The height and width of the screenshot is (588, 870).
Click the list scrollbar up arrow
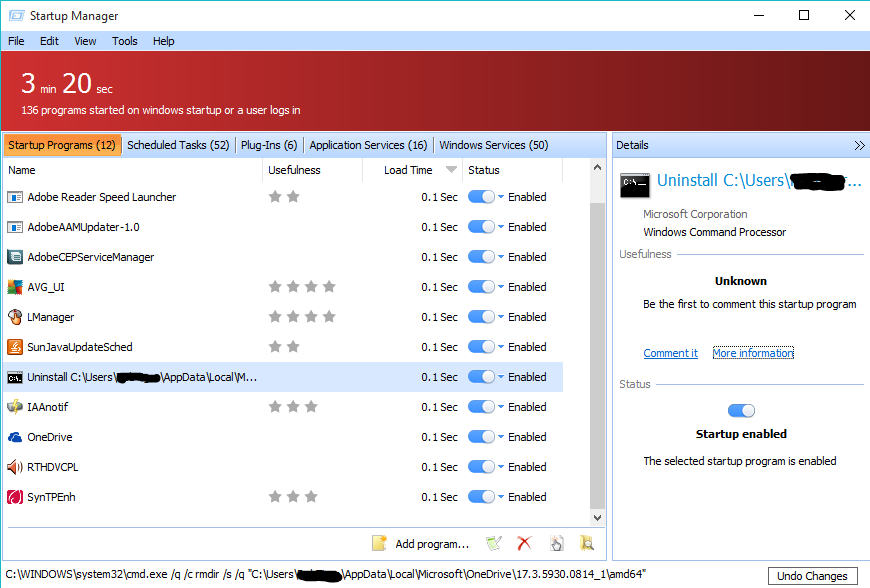pyautogui.click(x=598, y=168)
